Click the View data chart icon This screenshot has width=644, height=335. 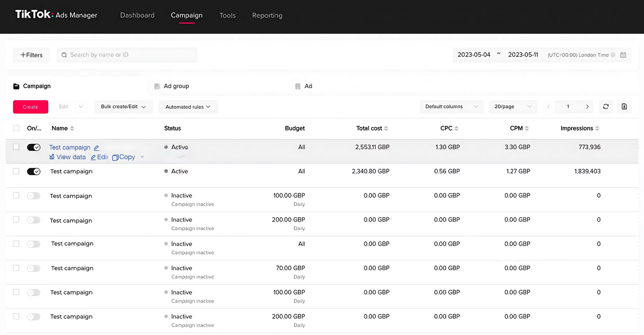tap(52, 157)
